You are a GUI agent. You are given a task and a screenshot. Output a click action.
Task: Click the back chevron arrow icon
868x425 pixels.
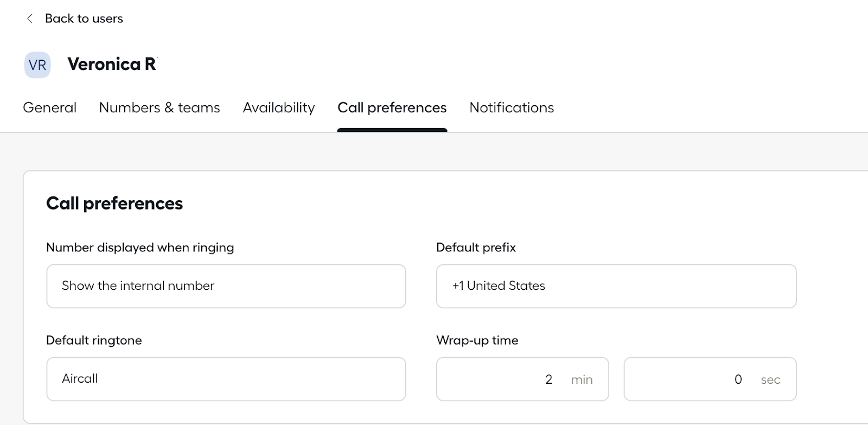pos(30,18)
